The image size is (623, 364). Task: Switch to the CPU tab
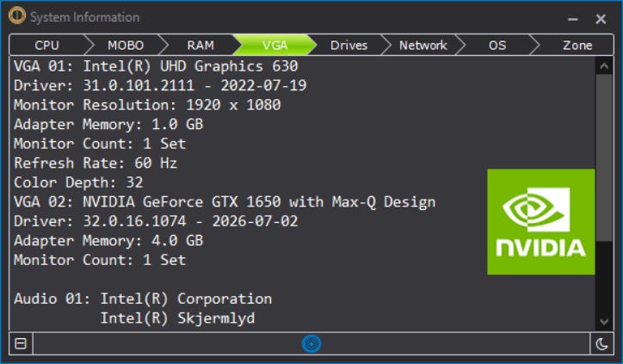click(46, 45)
